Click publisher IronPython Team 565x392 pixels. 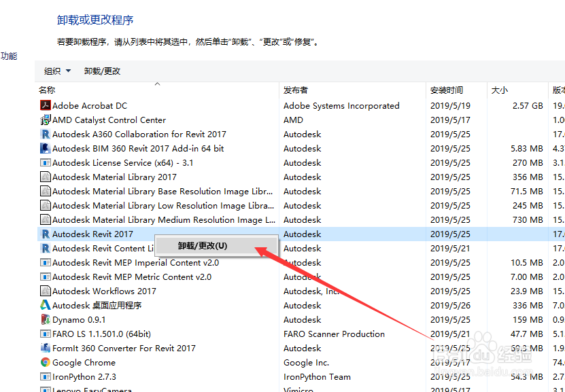[317, 377]
